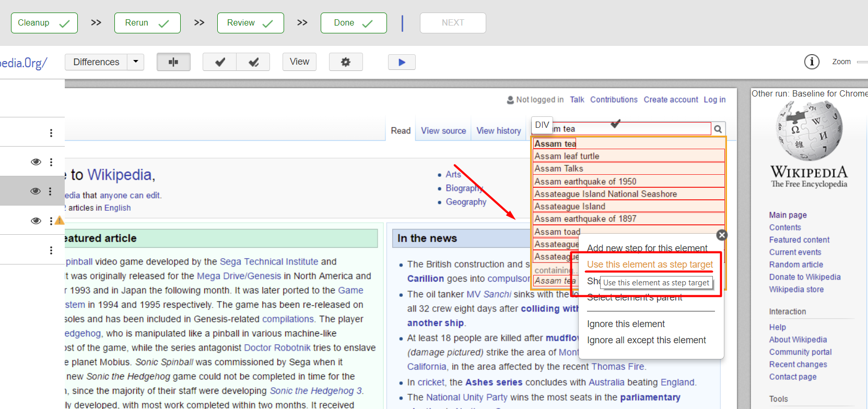Screen dimensions: 868x409
Task: Select 'Assam earthquake of 1950' suggestion
Action: point(629,182)
